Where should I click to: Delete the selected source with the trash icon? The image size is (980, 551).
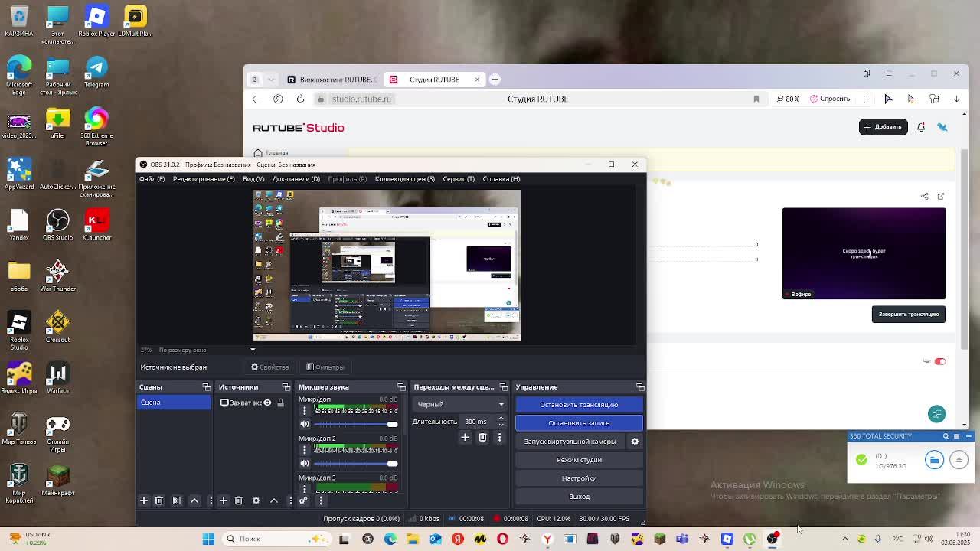(x=239, y=500)
